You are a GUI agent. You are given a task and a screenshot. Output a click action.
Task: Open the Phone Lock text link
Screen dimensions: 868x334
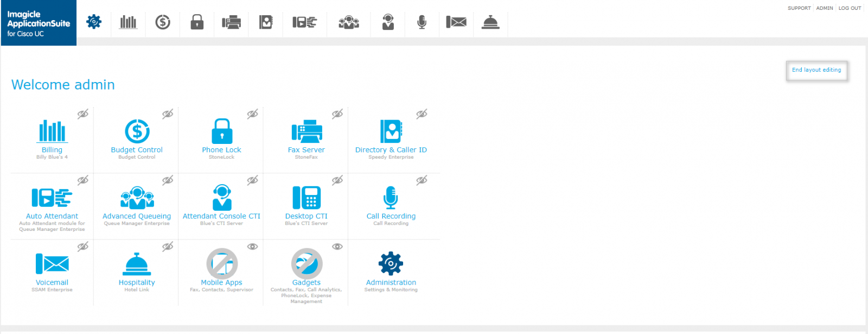[222, 150]
